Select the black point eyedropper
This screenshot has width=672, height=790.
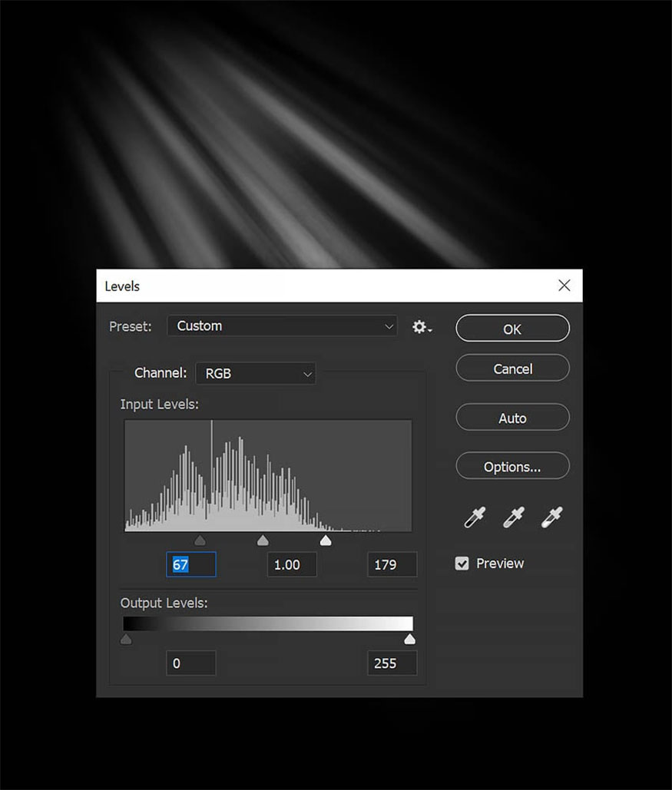tap(475, 518)
